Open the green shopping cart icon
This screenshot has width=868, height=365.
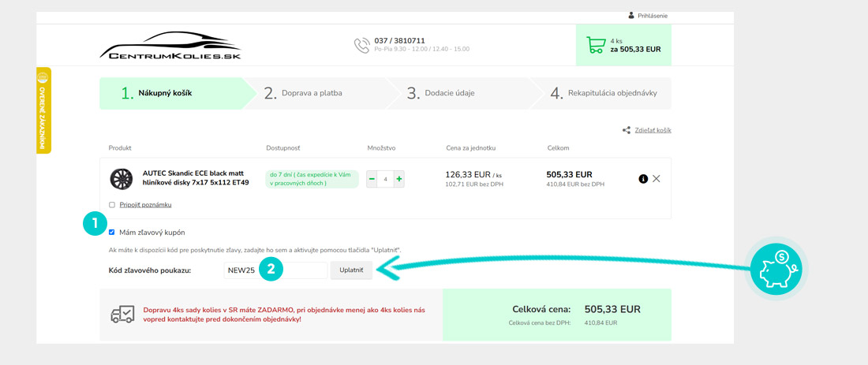(594, 45)
